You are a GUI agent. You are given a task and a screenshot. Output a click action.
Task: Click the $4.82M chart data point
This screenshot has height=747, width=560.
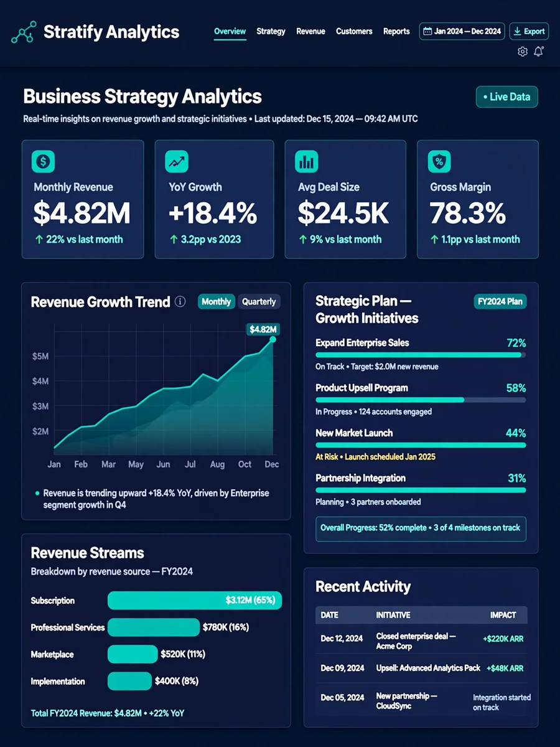(273, 339)
